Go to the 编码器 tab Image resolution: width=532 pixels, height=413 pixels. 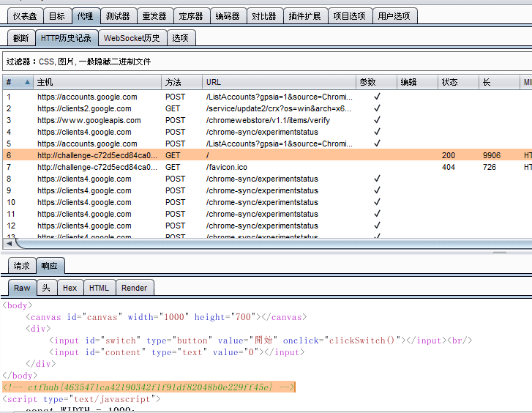point(228,16)
